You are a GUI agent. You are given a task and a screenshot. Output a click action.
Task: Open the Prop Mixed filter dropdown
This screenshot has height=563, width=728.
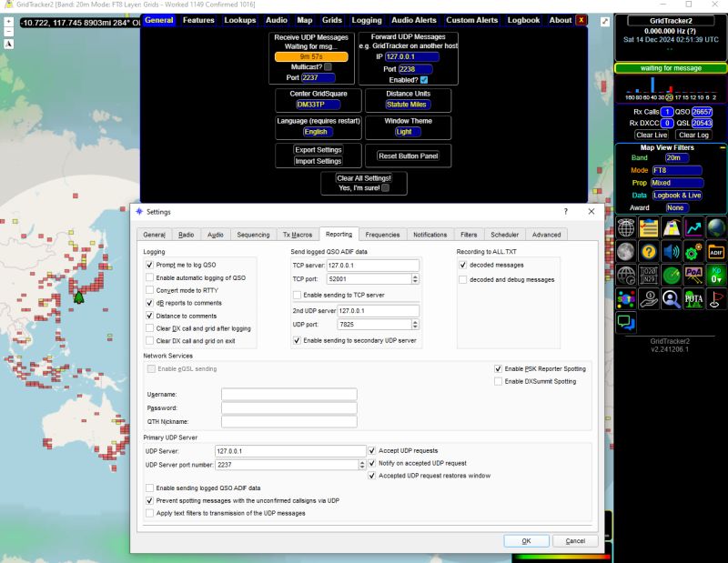pyautogui.click(x=677, y=183)
